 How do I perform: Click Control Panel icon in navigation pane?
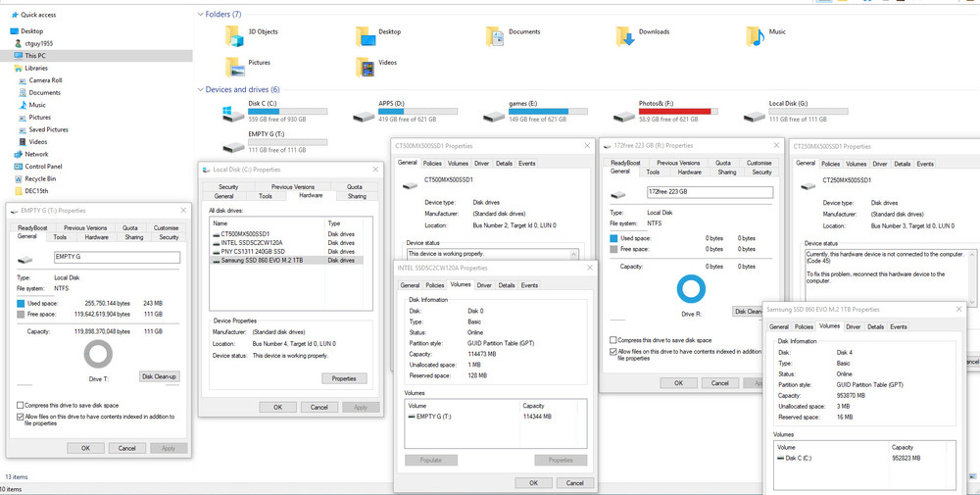pos(19,167)
